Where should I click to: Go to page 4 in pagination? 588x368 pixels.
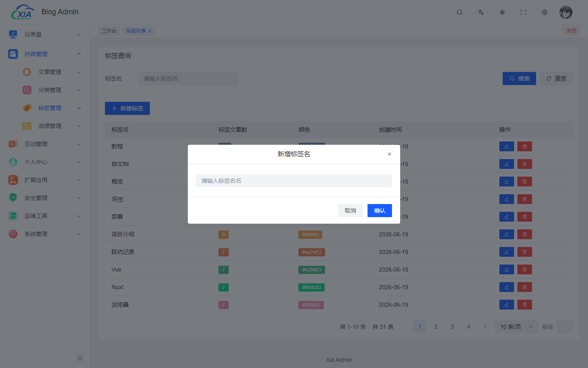(x=469, y=327)
